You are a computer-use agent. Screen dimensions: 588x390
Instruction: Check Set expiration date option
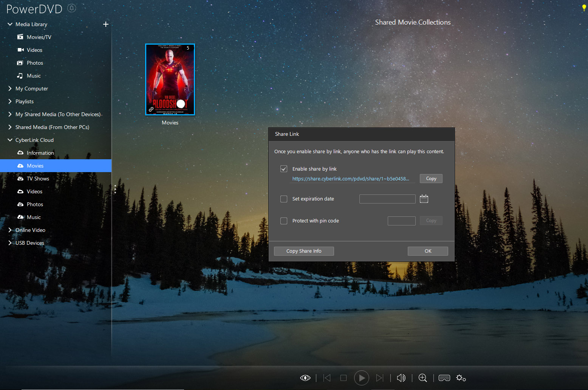point(284,199)
